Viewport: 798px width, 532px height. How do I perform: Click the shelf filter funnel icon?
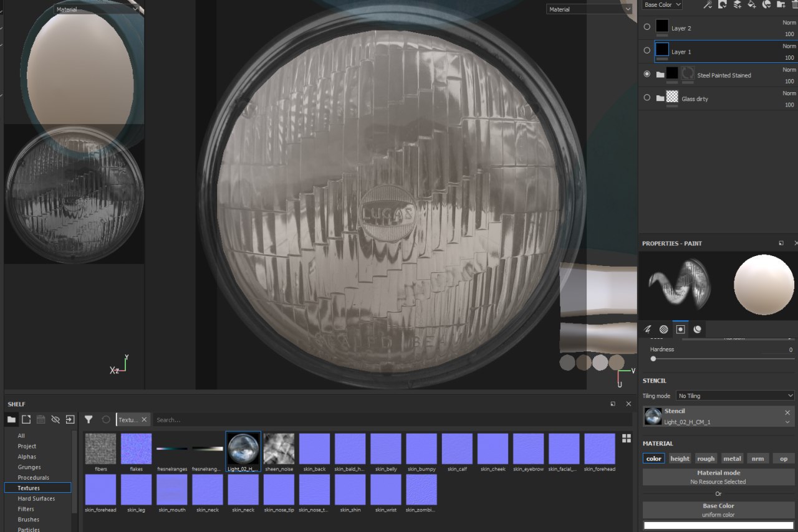tap(89, 420)
